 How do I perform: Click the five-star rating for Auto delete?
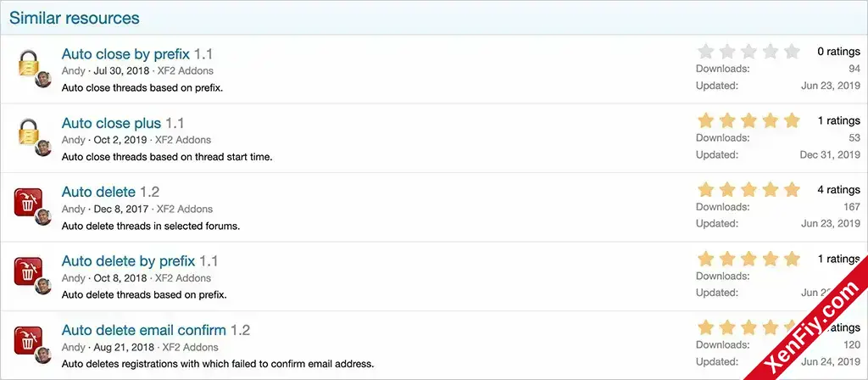(x=748, y=189)
